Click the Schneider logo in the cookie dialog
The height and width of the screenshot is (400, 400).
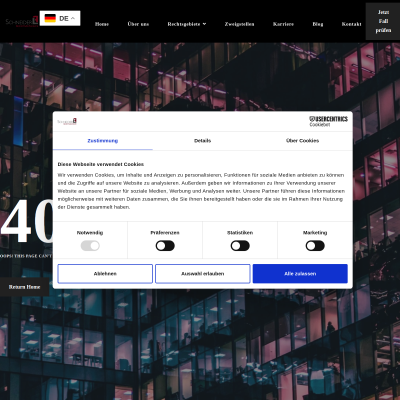67,121
